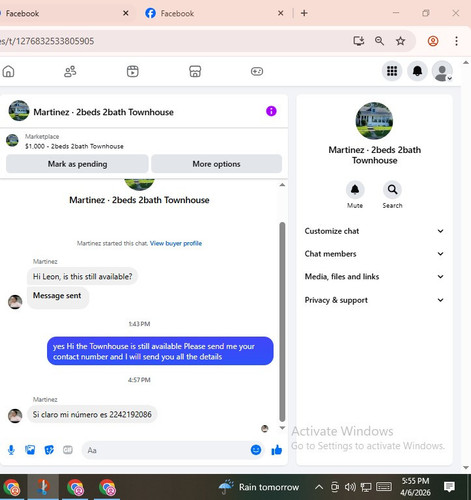
Task: Click the 'Si claro mi número es' message
Action: [92, 414]
